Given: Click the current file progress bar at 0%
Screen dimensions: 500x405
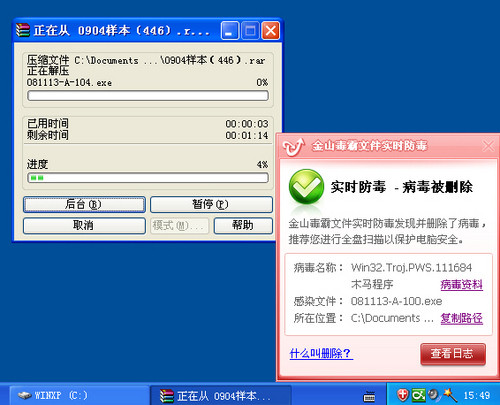Looking at the screenshot, I should tap(148, 96).
